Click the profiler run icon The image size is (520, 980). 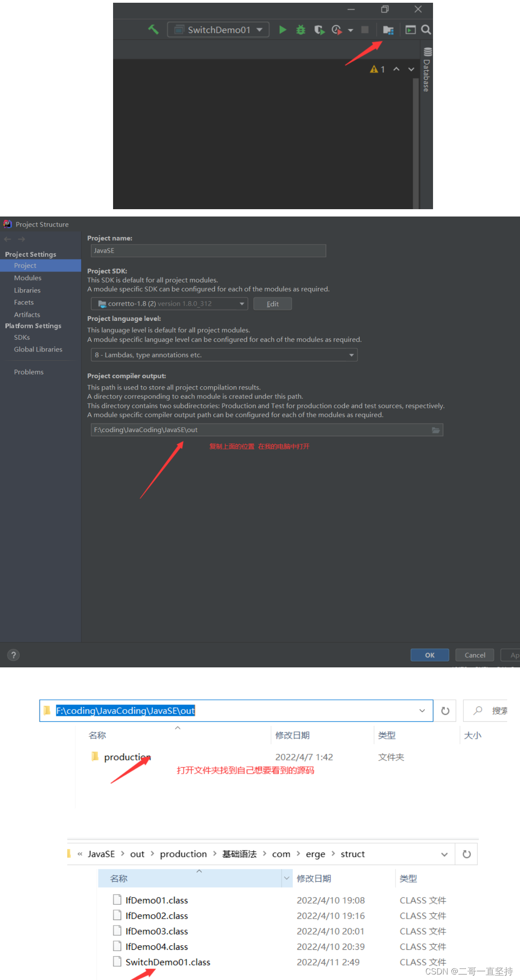click(336, 30)
